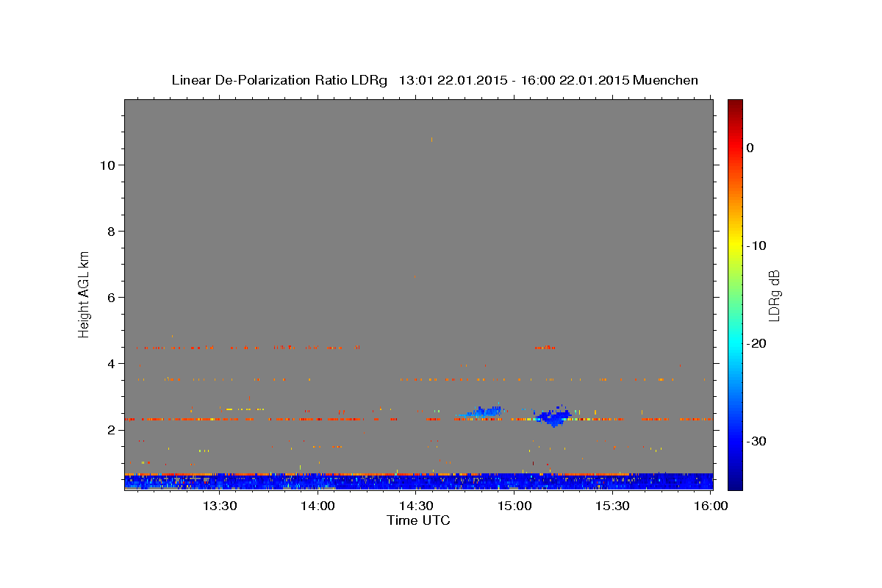Click the 14:30 time tick label
This screenshot has width=882, height=588.
(416, 506)
